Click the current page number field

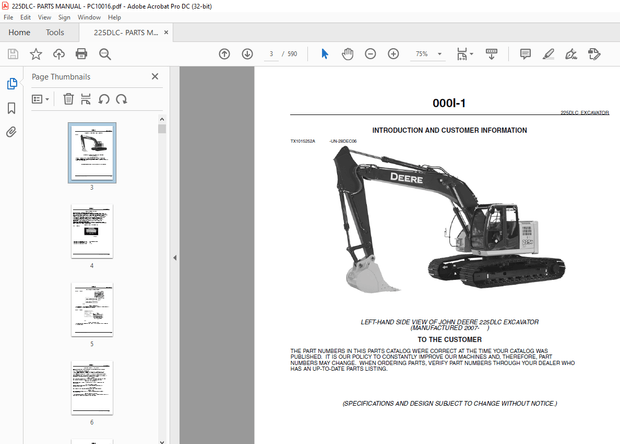271,54
